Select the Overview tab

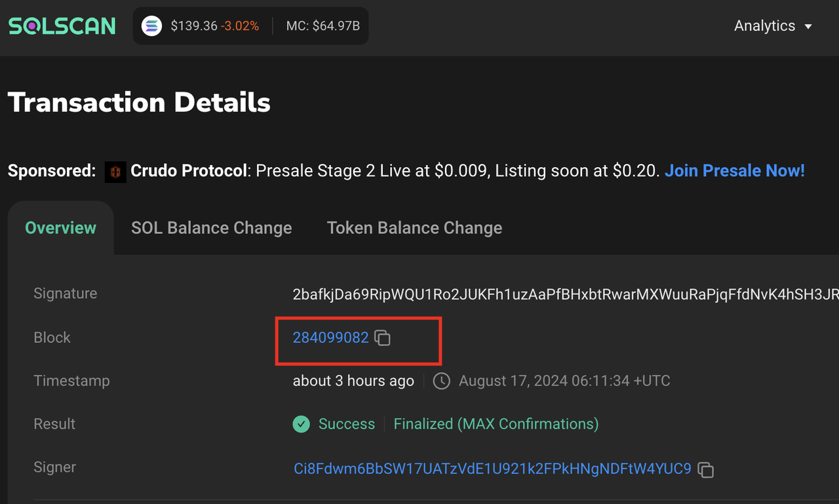point(60,228)
